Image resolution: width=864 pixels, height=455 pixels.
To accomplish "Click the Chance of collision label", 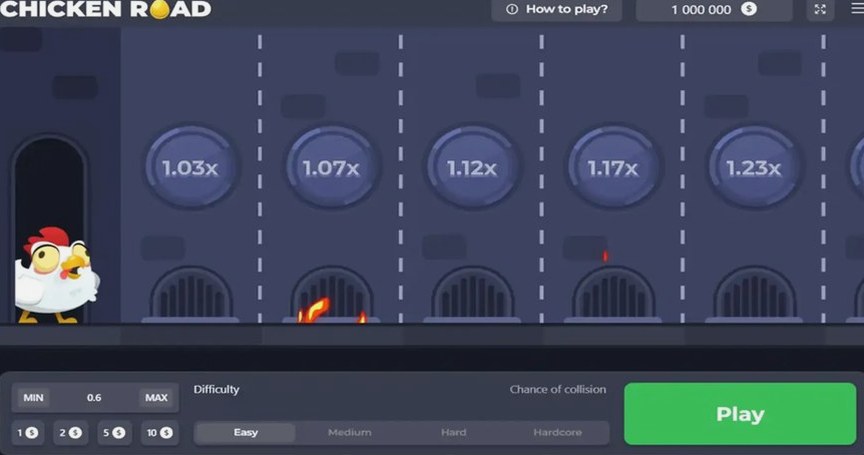I will pyautogui.click(x=558, y=389).
